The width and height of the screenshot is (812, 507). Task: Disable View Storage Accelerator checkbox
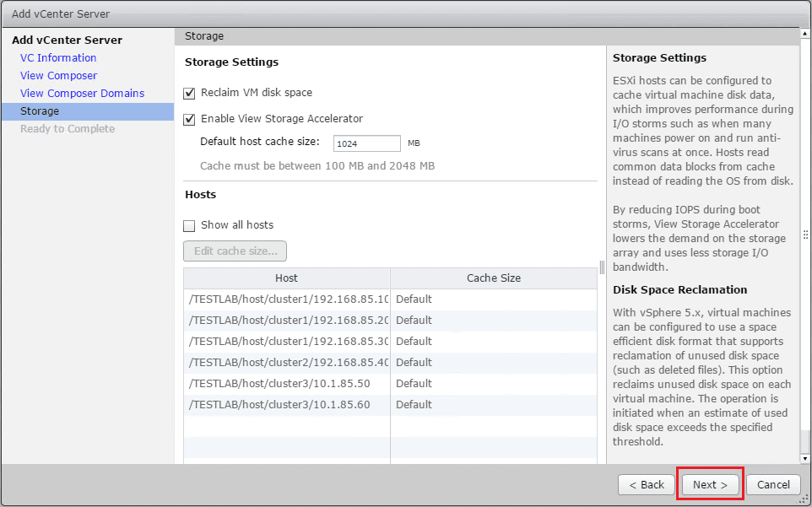(189, 119)
